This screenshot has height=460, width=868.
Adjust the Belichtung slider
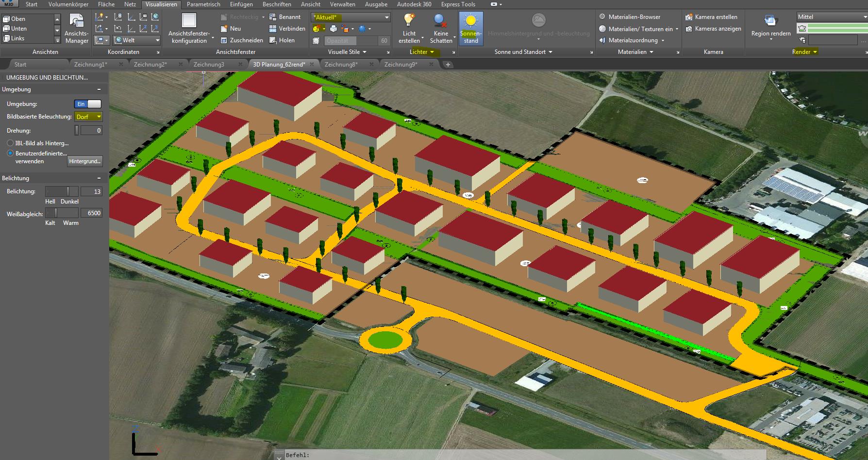click(x=61, y=191)
